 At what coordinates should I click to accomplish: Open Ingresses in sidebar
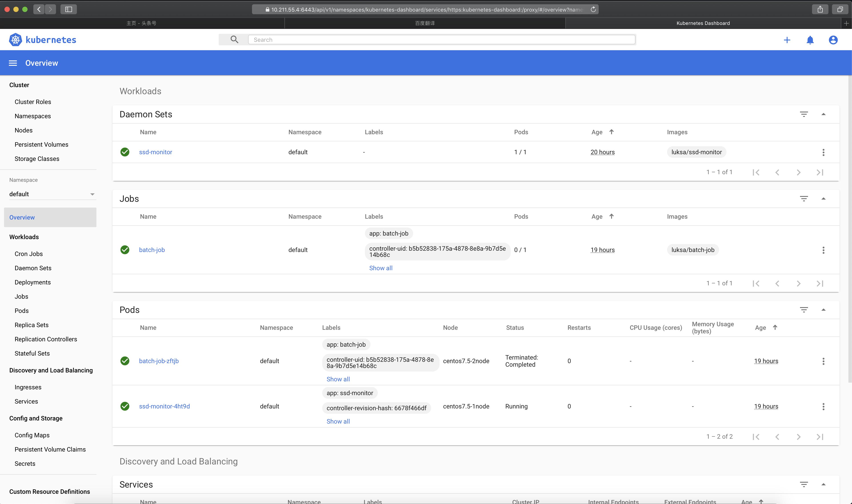point(28,387)
